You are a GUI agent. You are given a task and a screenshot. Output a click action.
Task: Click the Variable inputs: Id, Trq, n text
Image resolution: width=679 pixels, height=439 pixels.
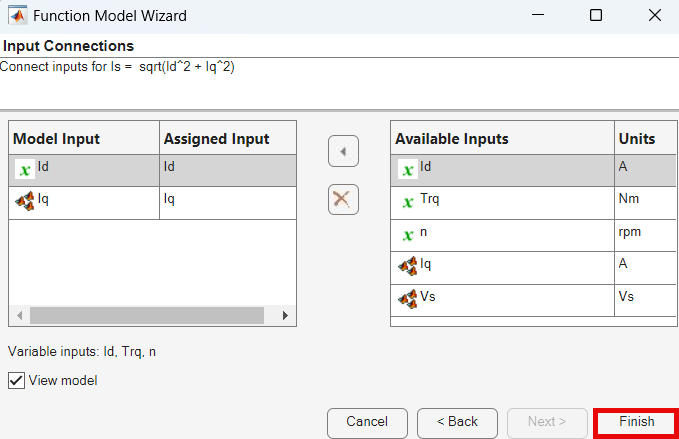coord(82,352)
